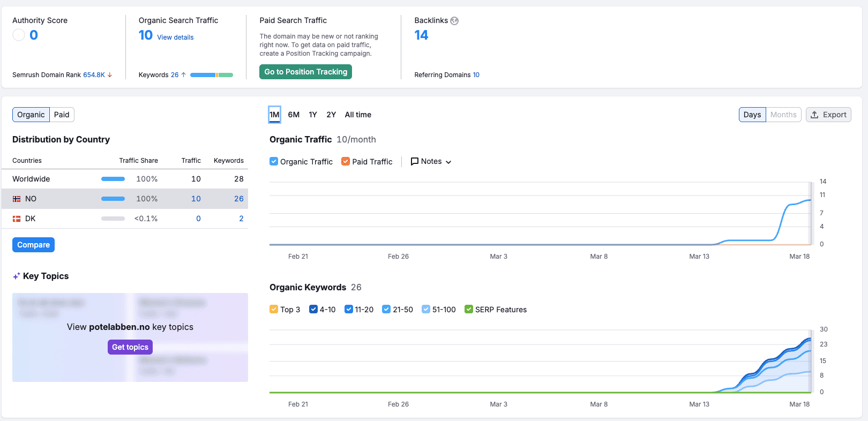Click the Key Topics sparkle icon

coord(17,276)
